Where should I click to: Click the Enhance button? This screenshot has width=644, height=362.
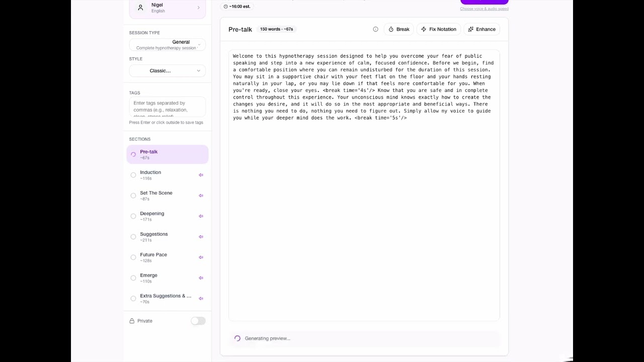point(481,29)
